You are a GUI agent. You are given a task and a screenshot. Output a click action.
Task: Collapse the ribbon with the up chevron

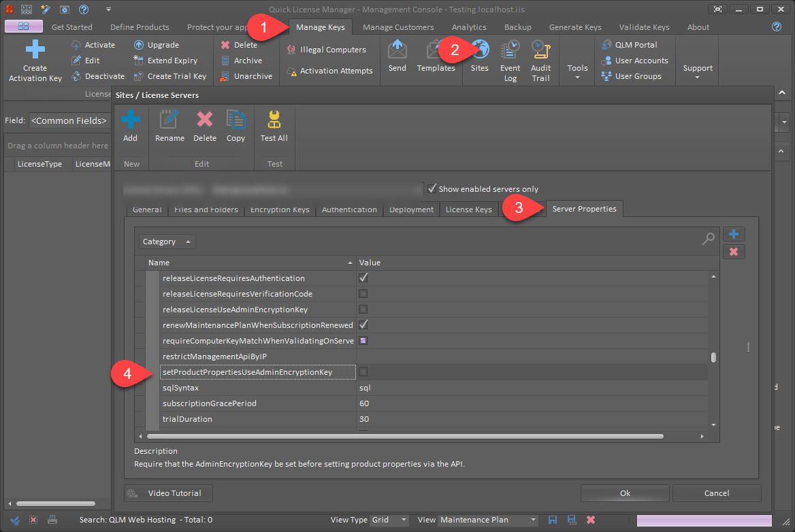pyautogui.click(x=782, y=93)
